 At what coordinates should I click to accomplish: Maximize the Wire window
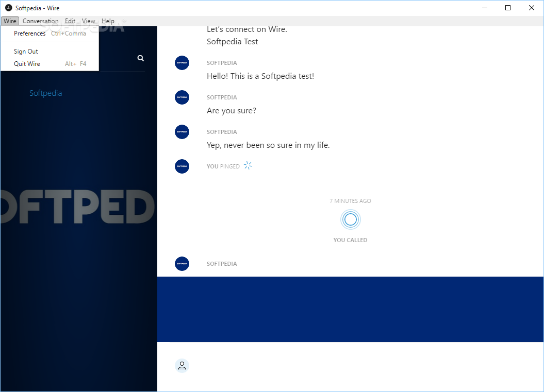pos(508,8)
